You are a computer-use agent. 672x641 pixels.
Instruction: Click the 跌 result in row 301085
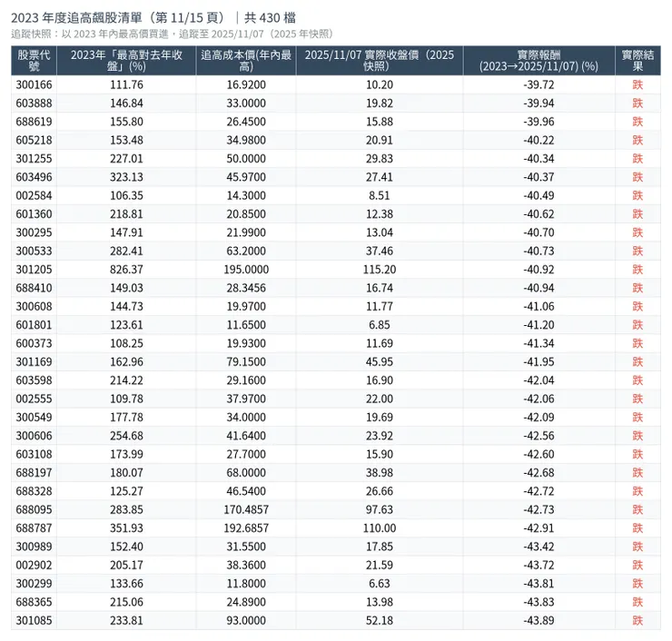[x=637, y=620]
